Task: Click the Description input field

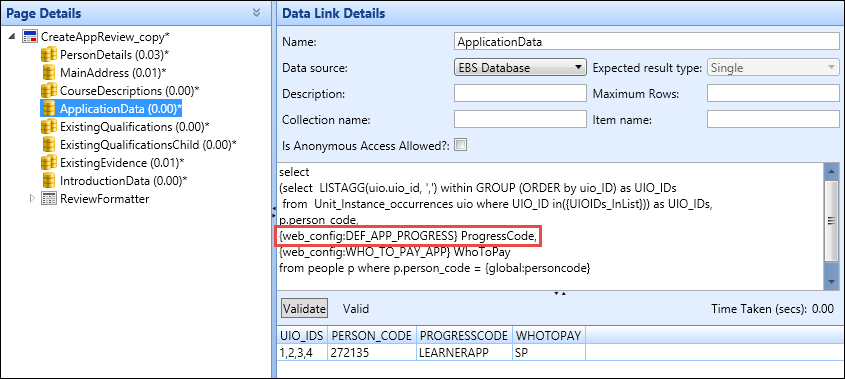Action: (x=520, y=93)
